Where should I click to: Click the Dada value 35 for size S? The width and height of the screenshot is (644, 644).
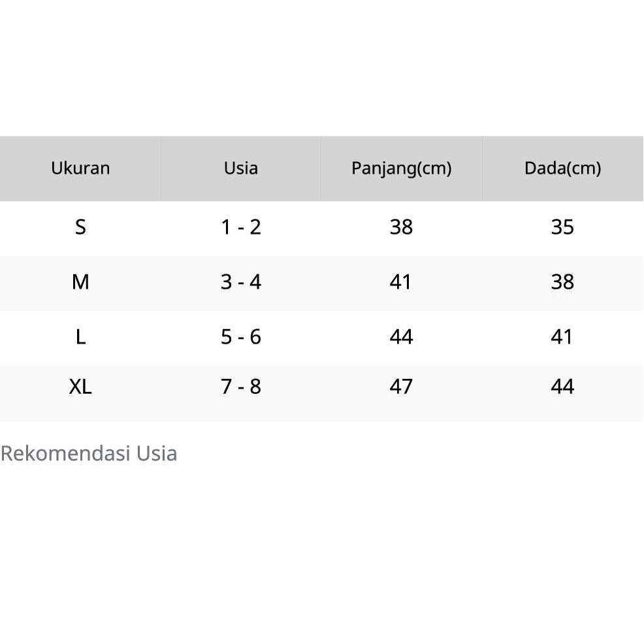[562, 227]
